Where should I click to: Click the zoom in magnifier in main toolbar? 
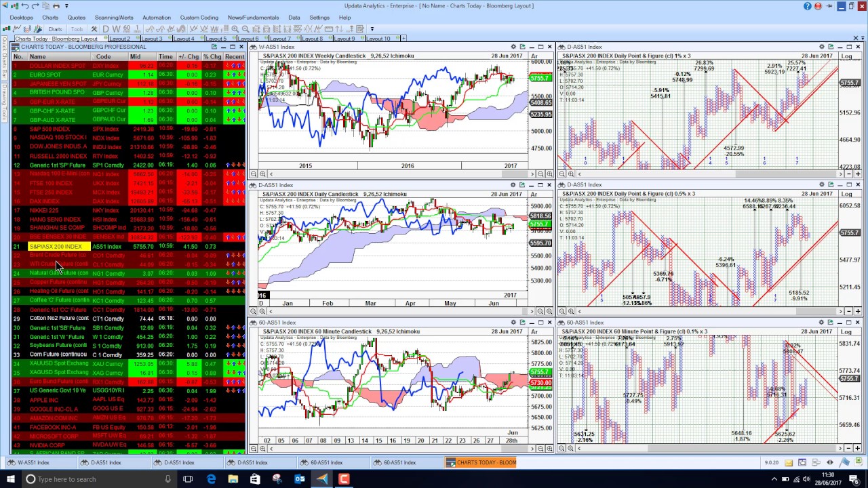(x=235, y=29)
